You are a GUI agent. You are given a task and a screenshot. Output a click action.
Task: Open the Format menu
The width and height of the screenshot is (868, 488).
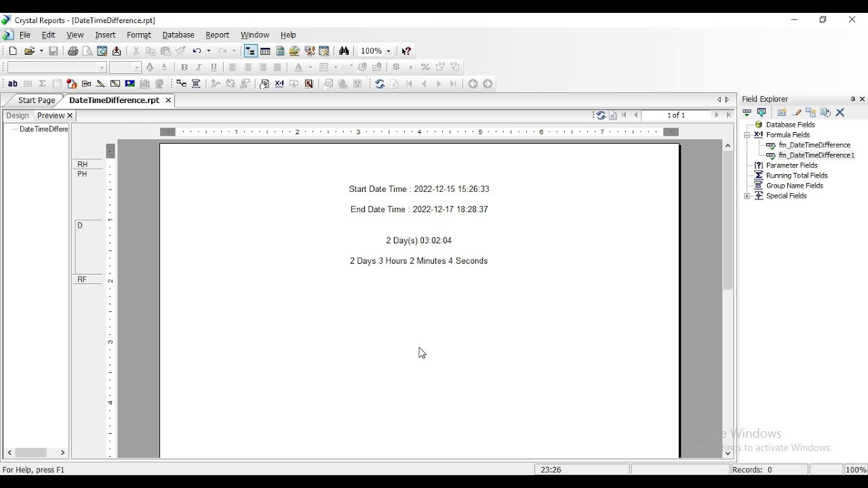[139, 35]
